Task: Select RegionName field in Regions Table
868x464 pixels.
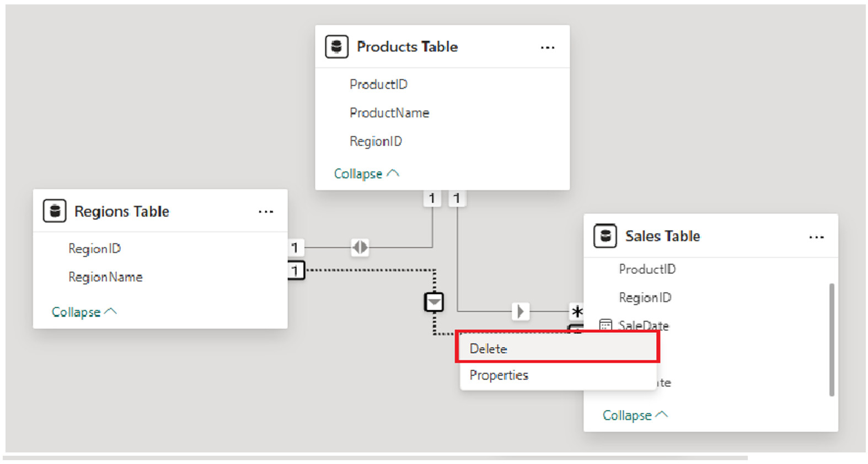Action: [105, 277]
